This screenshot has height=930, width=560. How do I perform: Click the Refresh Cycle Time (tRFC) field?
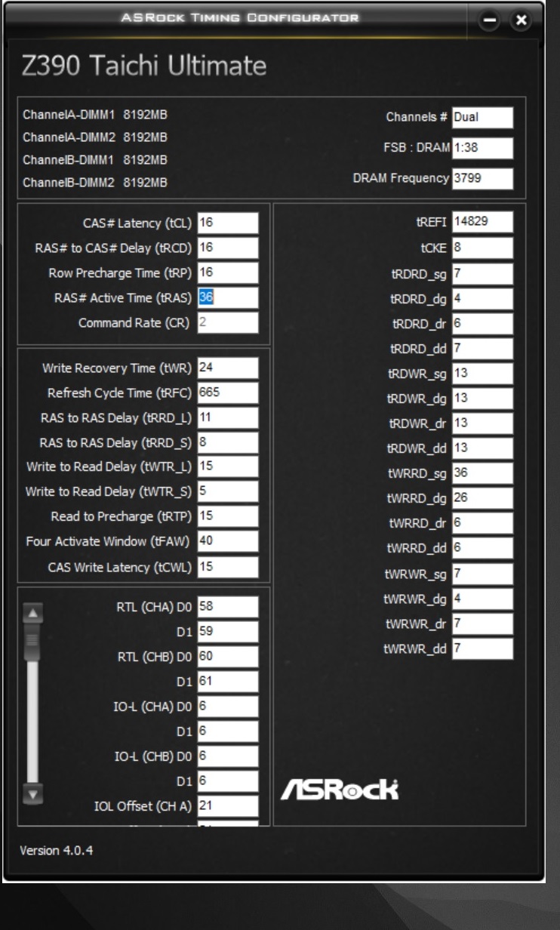pyautogui.click(x=228, y=393)
